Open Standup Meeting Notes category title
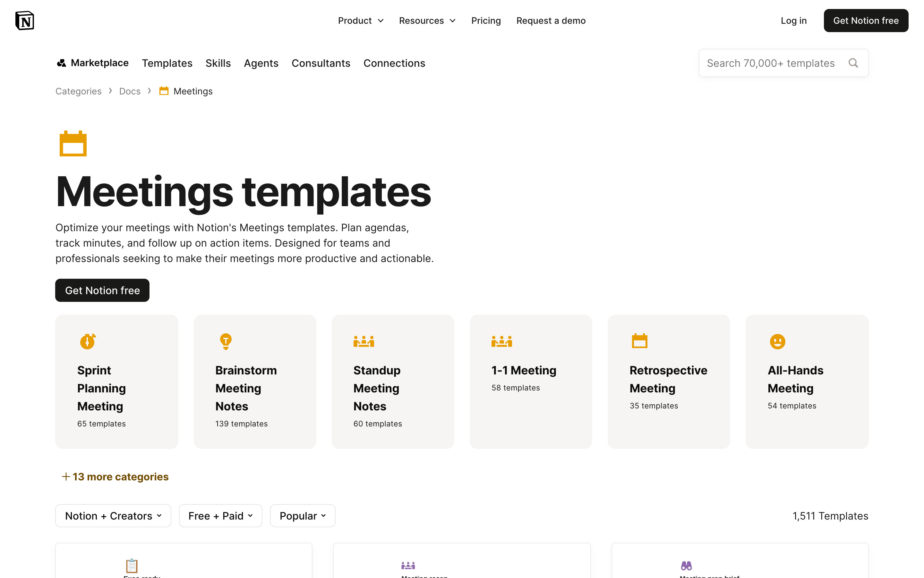The image size is (924, 578). [x=376, y=388]
